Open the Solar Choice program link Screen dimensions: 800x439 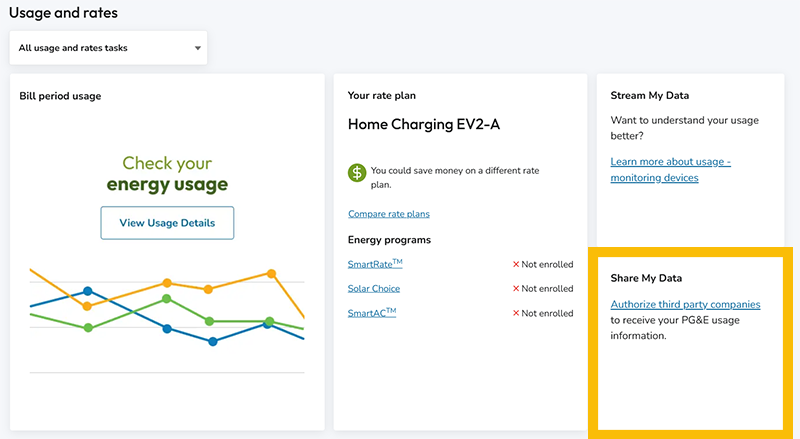point(373,289)
